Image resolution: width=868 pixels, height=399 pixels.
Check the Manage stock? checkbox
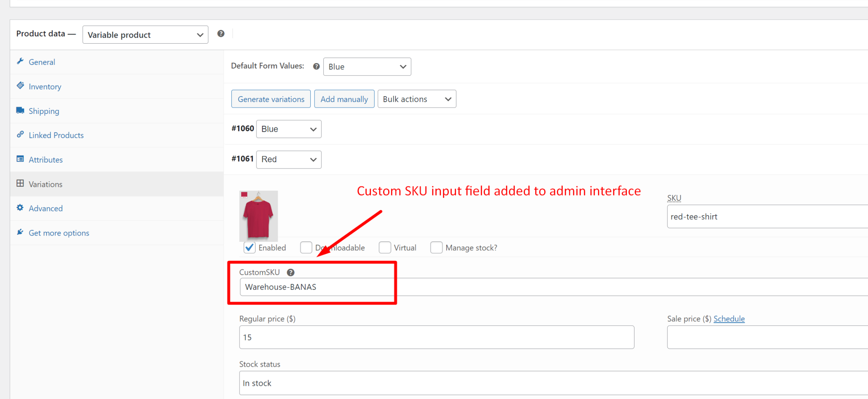point(436,247)
